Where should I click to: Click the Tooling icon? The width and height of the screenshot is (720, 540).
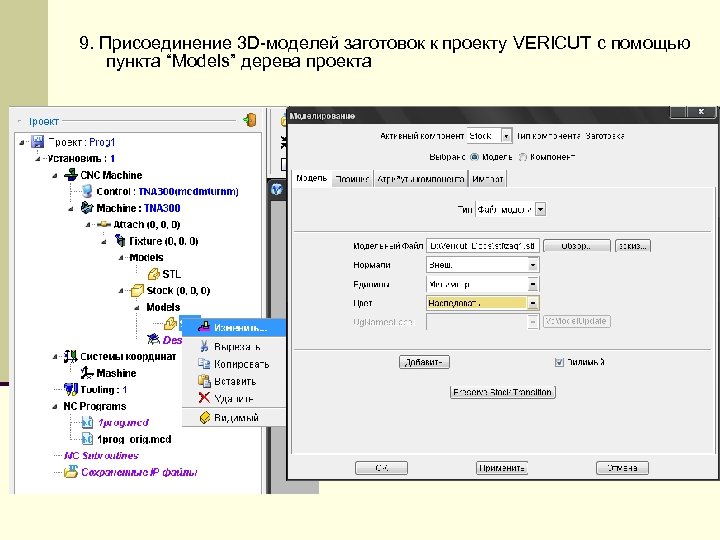(x=71, y=389)
